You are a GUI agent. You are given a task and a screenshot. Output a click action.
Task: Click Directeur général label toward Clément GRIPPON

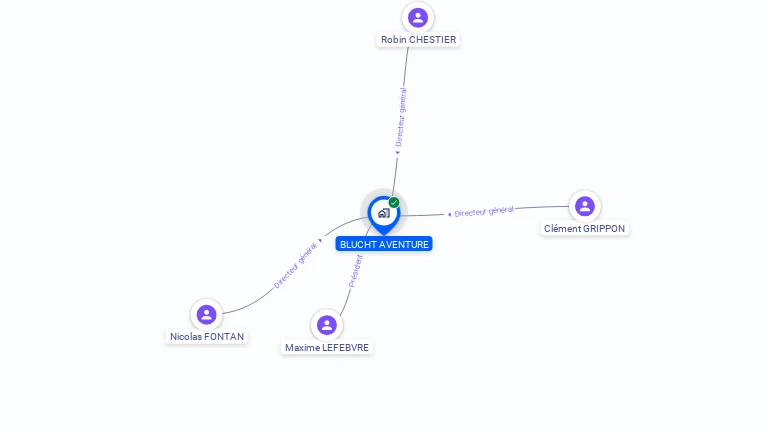[483, 212]
